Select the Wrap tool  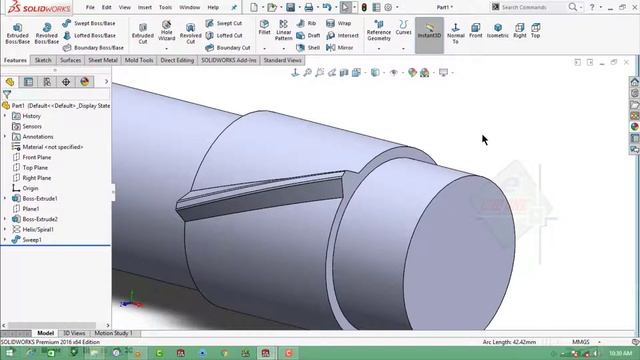click(x=339, y=23)
